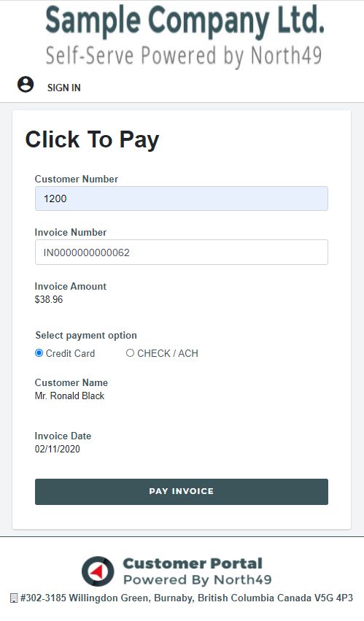Focus the Customer Number input field
364x621 pixels.
click(x=182, y=198)
